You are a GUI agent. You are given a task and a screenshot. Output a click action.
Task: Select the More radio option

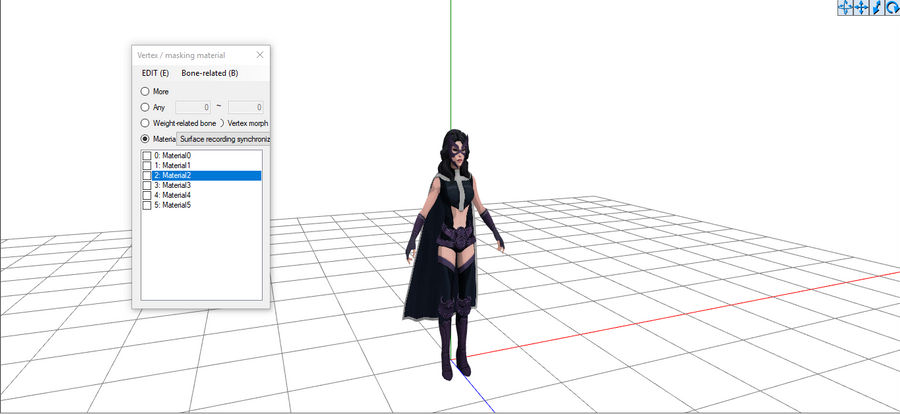point(145,91)
